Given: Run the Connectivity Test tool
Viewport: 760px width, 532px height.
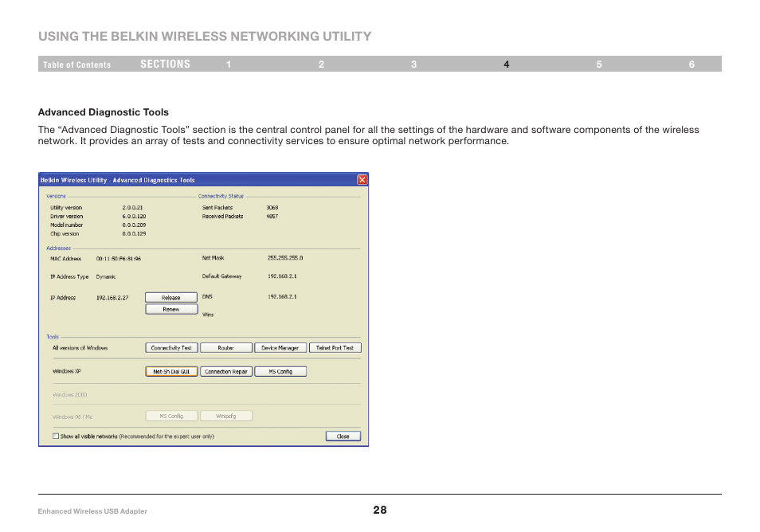Looking at the screenshot, I should coord(171,348).
